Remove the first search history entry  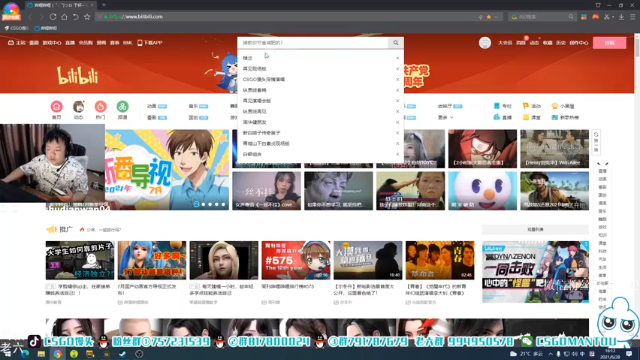coord(397,58)
